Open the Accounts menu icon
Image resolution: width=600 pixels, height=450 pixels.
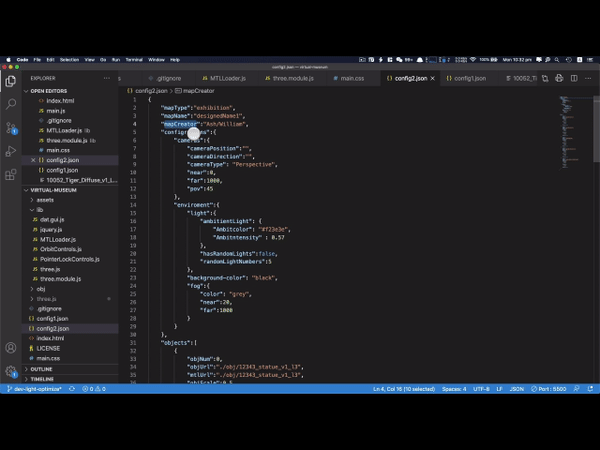point(11,348)
